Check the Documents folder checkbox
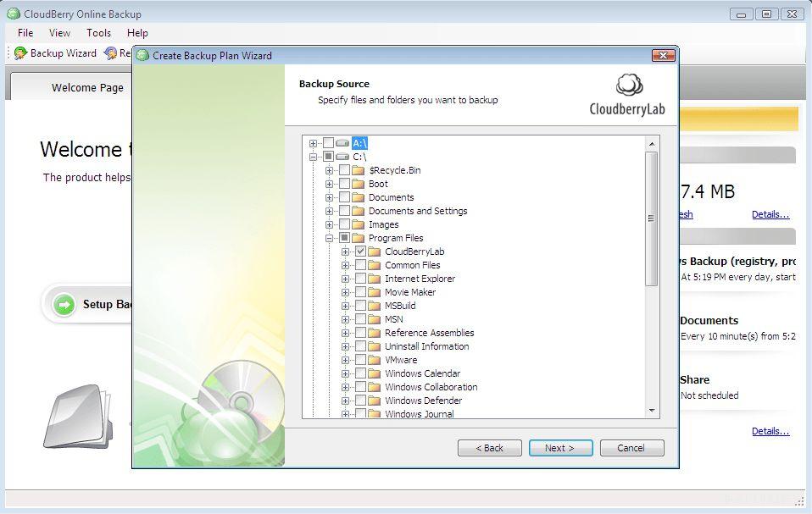812x514 pixels. pyautogui.click(x=345, y=197)
